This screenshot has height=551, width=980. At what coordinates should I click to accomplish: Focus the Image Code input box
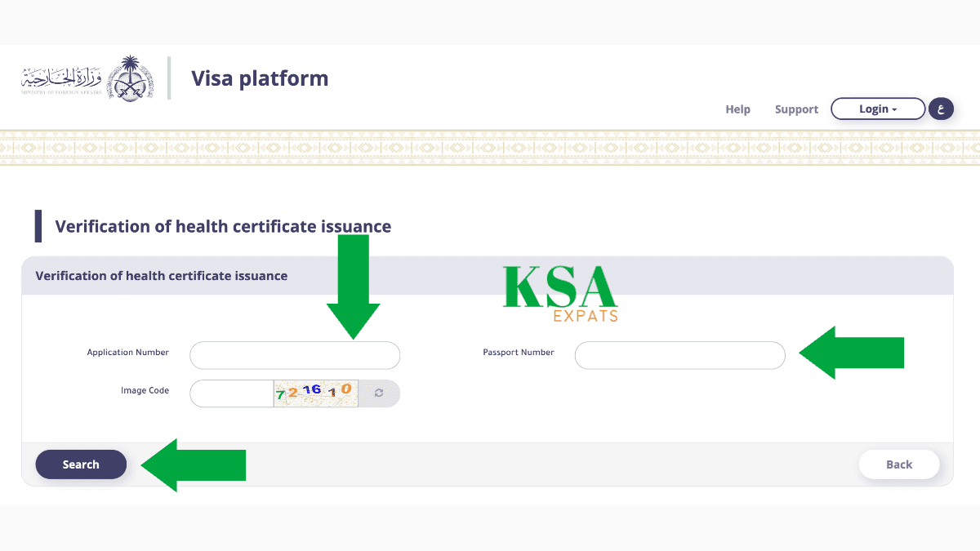tap(232, 393)
